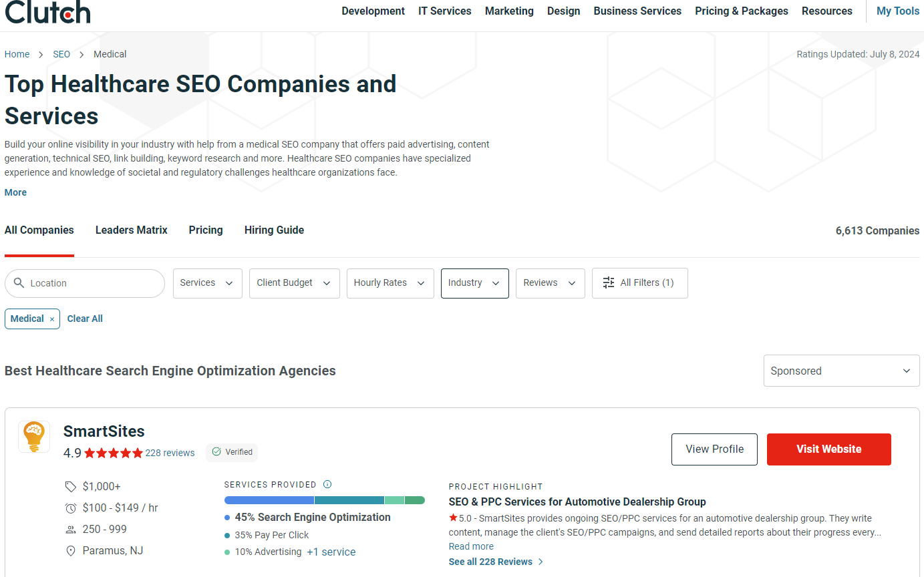Viewport: 924px width, 577px height.
Task: Open My Tools link
Action: (x=898, y=11)
